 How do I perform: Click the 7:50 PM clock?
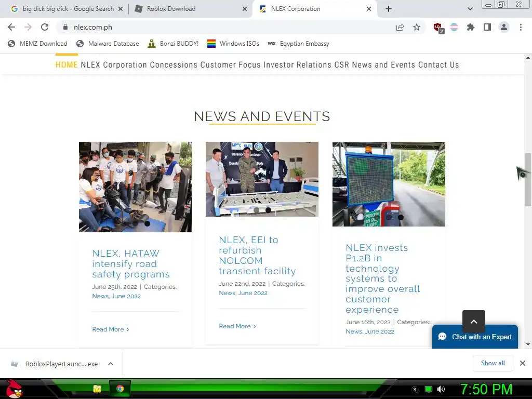click(x=486, y=389)
